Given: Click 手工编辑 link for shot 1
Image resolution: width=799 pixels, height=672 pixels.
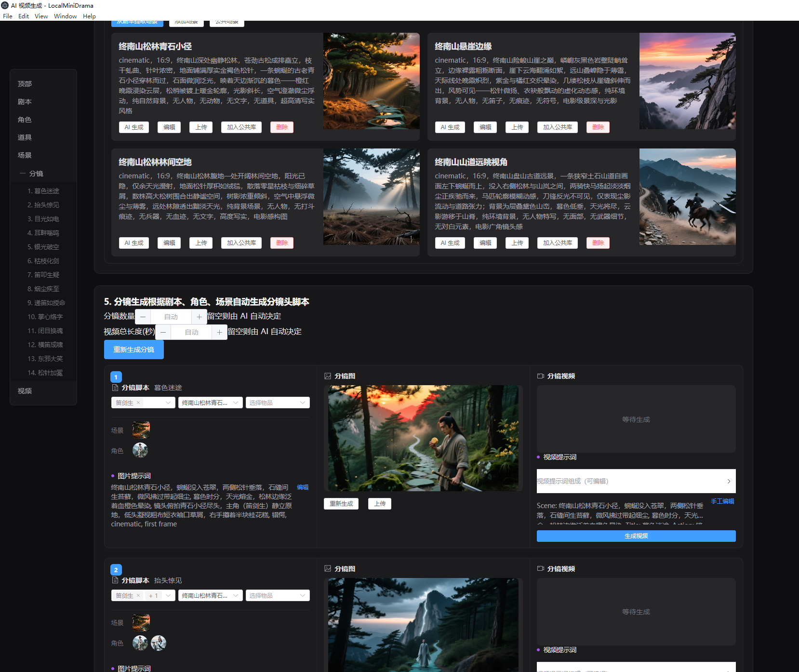Looking at the screenshot, I should coord(722,501).
